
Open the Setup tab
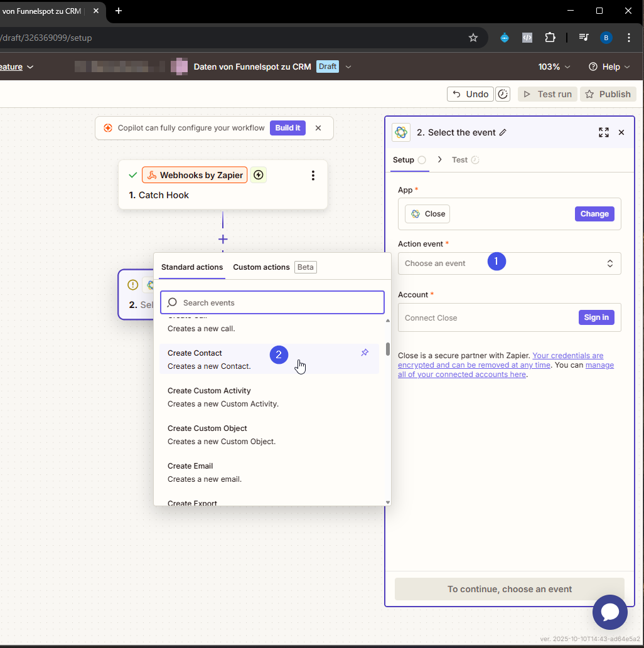409,160
